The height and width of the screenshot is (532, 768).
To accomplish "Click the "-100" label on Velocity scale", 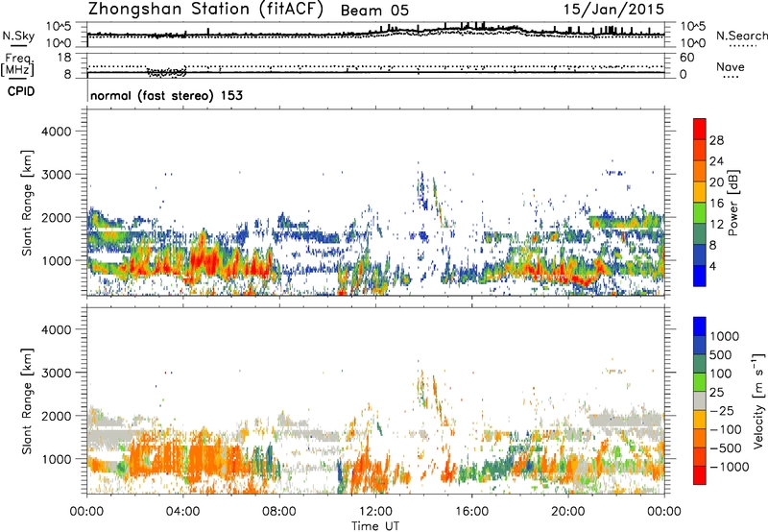I will (726, 429).
